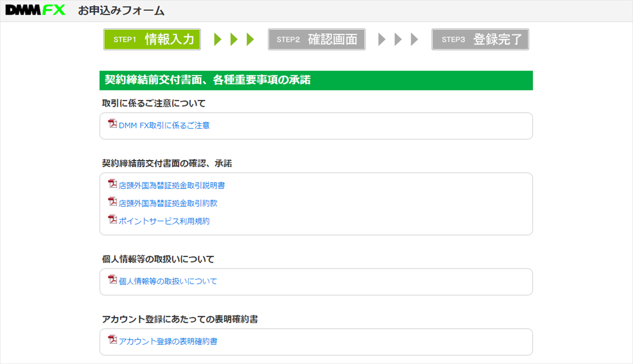This screenshot has height=364, width=633.
Task: Select the STEP3 登録完了 step indicator
Action: point(480,39)
